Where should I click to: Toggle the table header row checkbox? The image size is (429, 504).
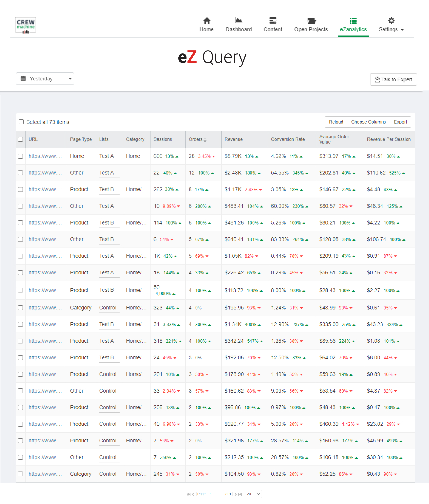(20, 139)
